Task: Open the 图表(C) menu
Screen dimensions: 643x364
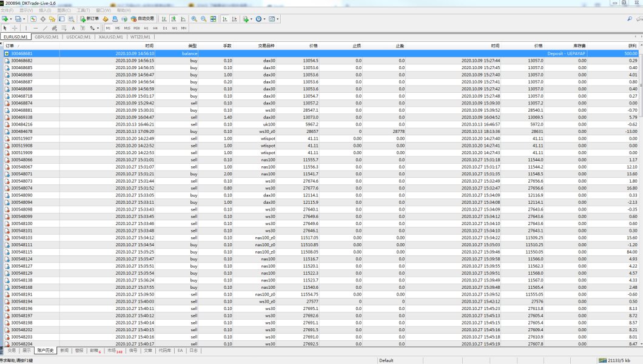Action: pos(63,10)
